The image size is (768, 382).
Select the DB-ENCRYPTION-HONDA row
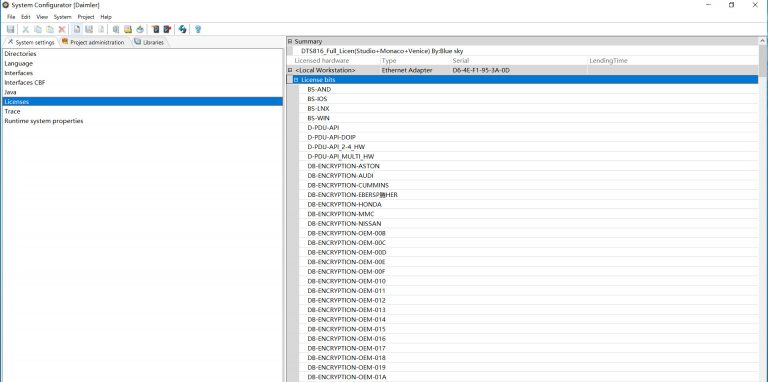click(528, 204)
